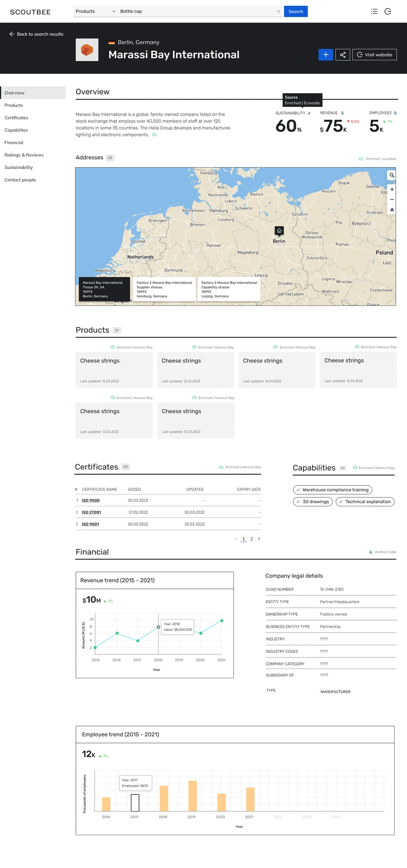Screen dimensions: 407x868
Task: Select Ratings & Reviews in side menu
Action: (24, 155)
